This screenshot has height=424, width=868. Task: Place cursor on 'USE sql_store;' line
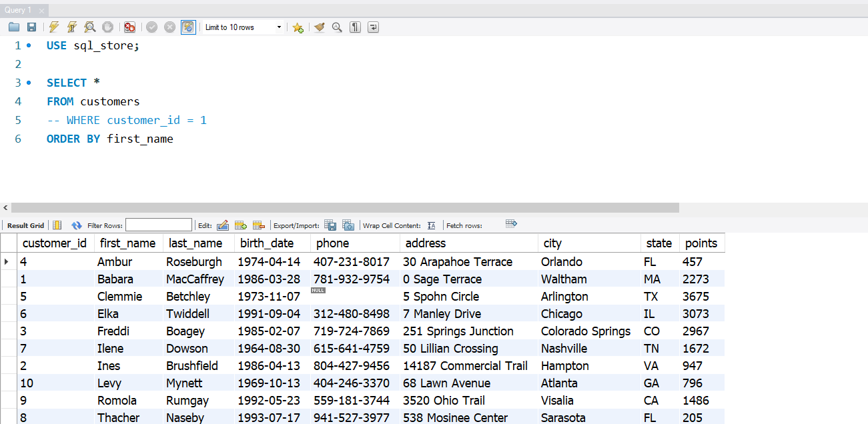pyautogui.click(x=93, y=46)
